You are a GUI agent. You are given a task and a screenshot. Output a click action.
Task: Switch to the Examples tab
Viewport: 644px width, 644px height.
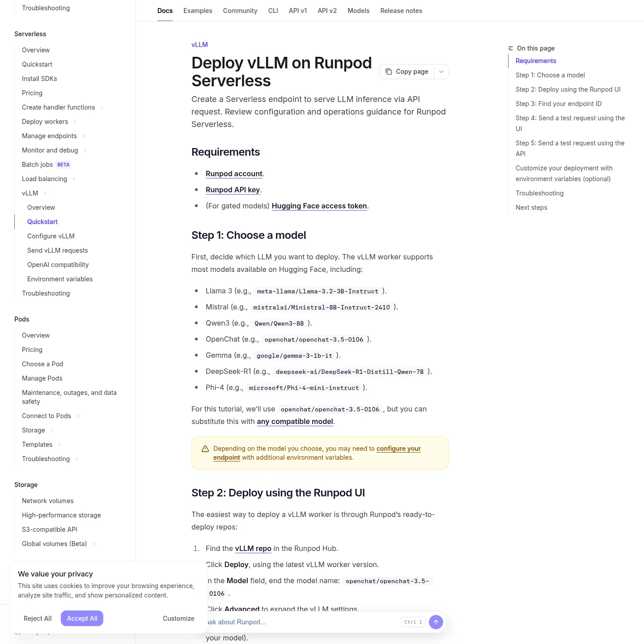coord(198,11)
